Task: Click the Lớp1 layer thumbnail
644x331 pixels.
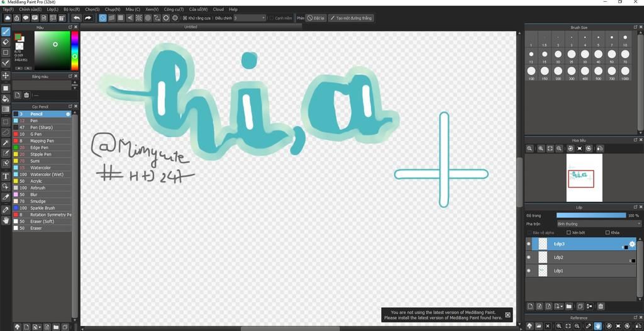Action: [543, 271]
